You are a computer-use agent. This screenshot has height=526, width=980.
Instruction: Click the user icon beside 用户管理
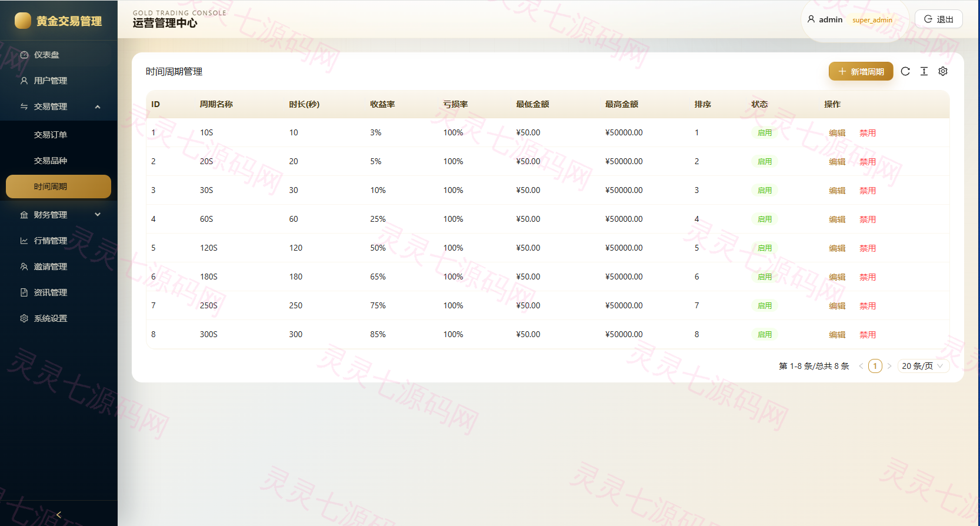(x=24, y=81)
